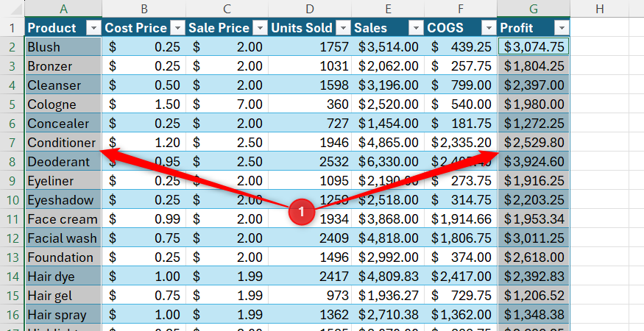Select row 9 header
The height and width of the screenshot is (331, 644).
click(x=13, y=181)
